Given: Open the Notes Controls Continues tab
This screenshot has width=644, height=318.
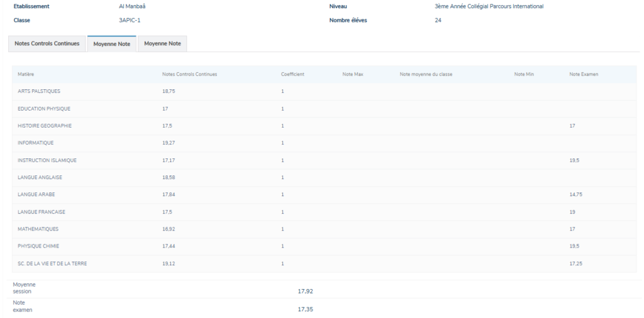Looking at the screenshot, I should click(x=47, y=43).
